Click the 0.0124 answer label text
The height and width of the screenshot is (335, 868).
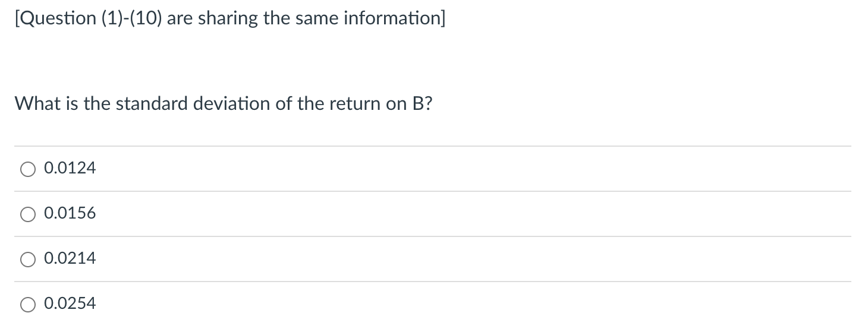70,169
